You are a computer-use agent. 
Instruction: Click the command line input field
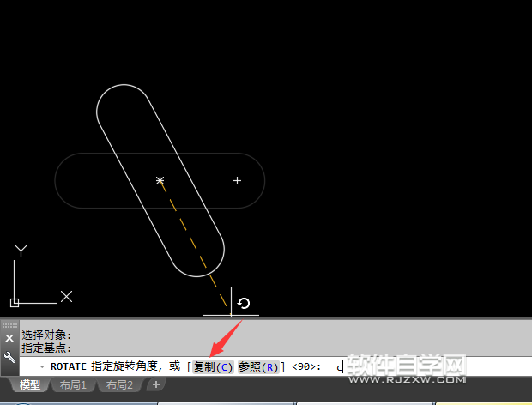[x=275, y=366]
